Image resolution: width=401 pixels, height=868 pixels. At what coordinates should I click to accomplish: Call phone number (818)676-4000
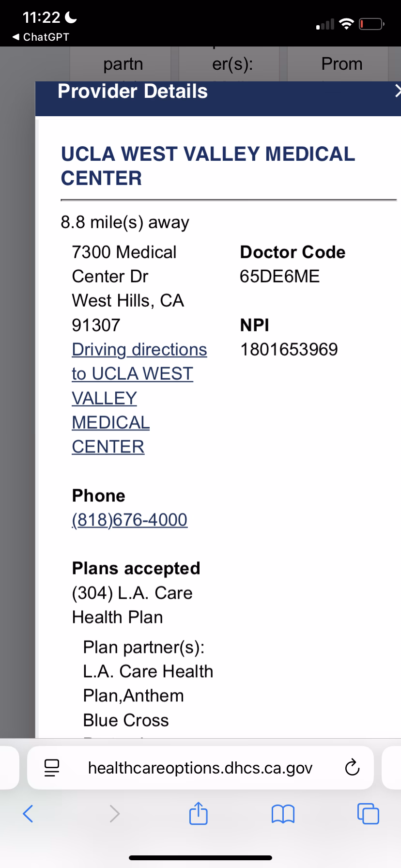[x=129, y=520]
